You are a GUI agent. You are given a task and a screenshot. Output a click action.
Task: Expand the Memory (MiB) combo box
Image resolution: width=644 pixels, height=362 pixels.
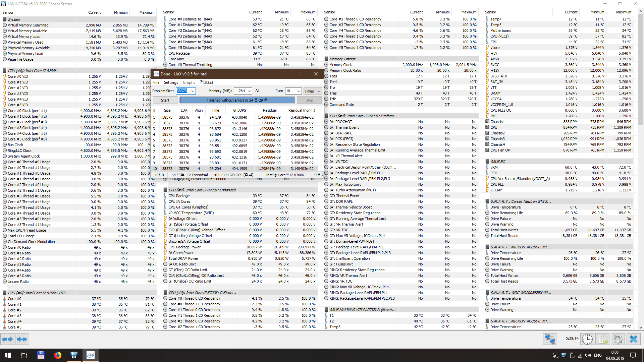249,91
